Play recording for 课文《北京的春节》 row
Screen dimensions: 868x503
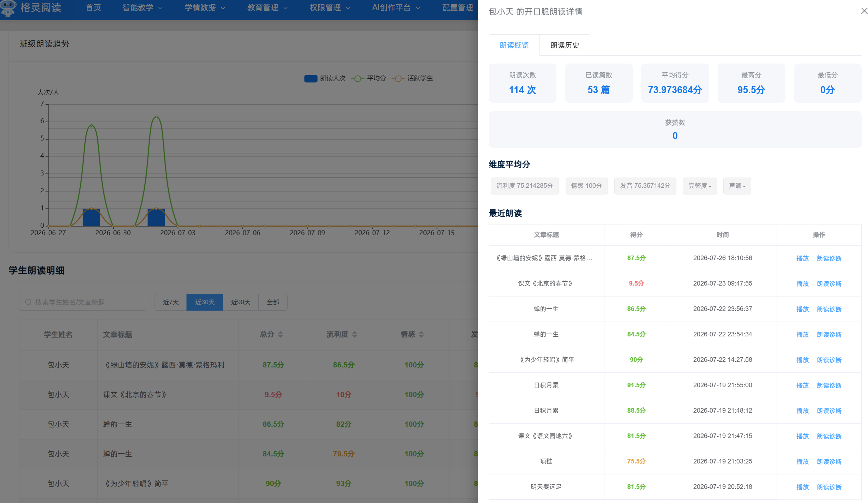(802, 284)
